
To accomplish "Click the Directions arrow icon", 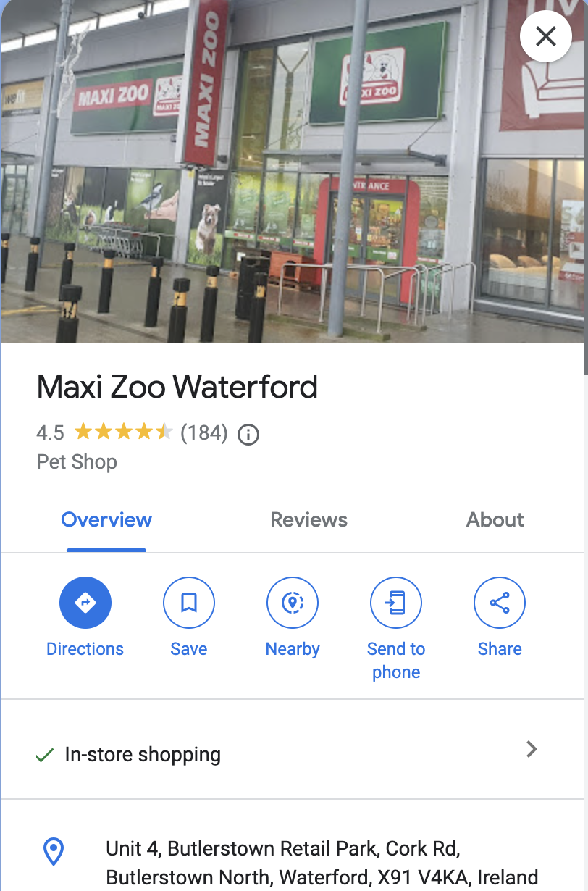I will [x=85, y=602].
